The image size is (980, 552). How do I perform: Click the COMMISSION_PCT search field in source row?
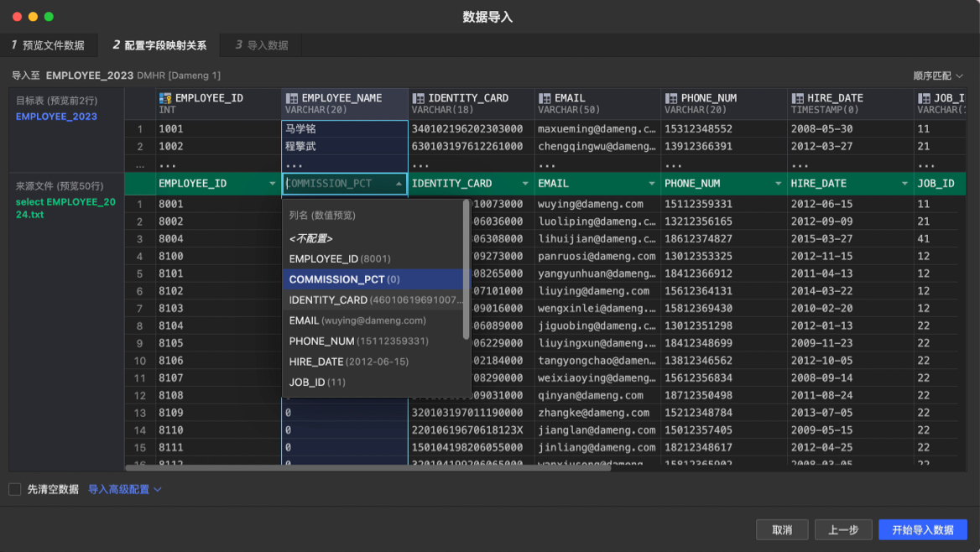pos(336,184)
